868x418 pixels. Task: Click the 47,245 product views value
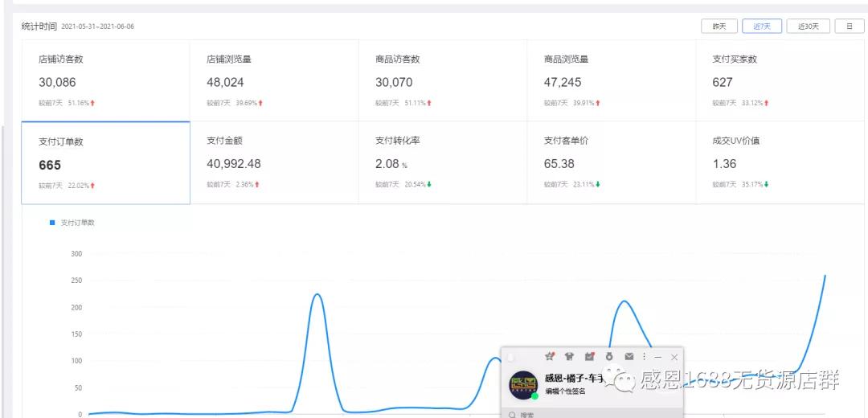click(563, 83)
